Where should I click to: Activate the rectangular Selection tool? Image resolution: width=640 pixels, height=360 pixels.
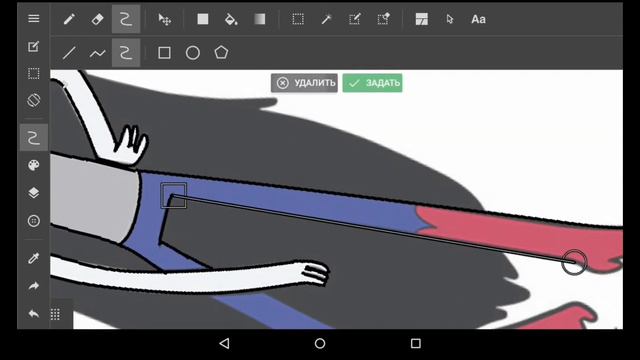298,19
